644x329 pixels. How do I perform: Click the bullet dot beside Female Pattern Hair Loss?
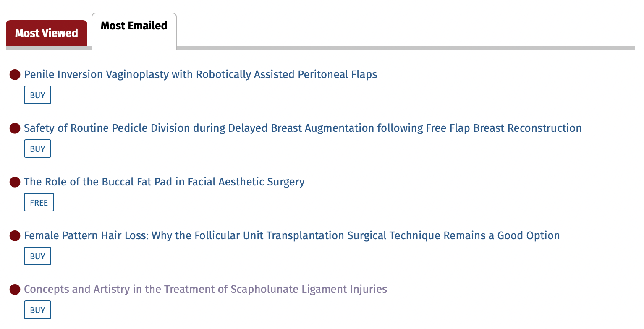tap(15, 236)
